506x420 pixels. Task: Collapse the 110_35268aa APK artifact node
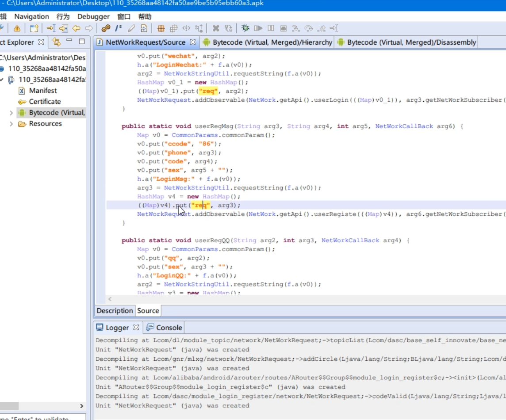[x=2, y=80]
